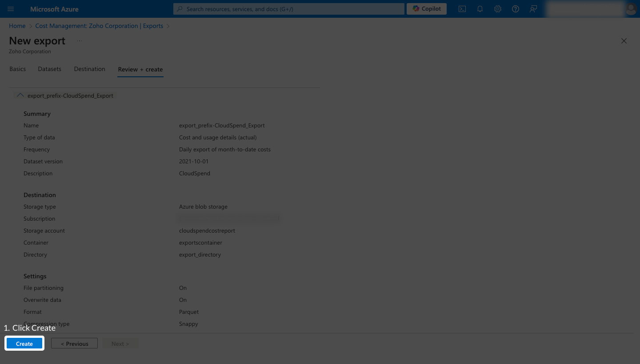640x364 pixels.
Task: Click the CloudSpend description value
Action: pos(195,174)
